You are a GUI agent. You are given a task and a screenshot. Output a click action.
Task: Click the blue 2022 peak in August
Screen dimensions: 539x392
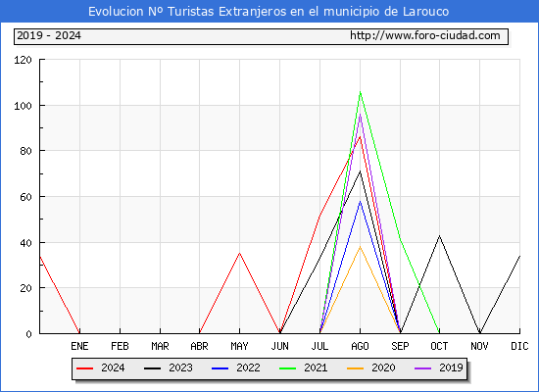point(360,201)
